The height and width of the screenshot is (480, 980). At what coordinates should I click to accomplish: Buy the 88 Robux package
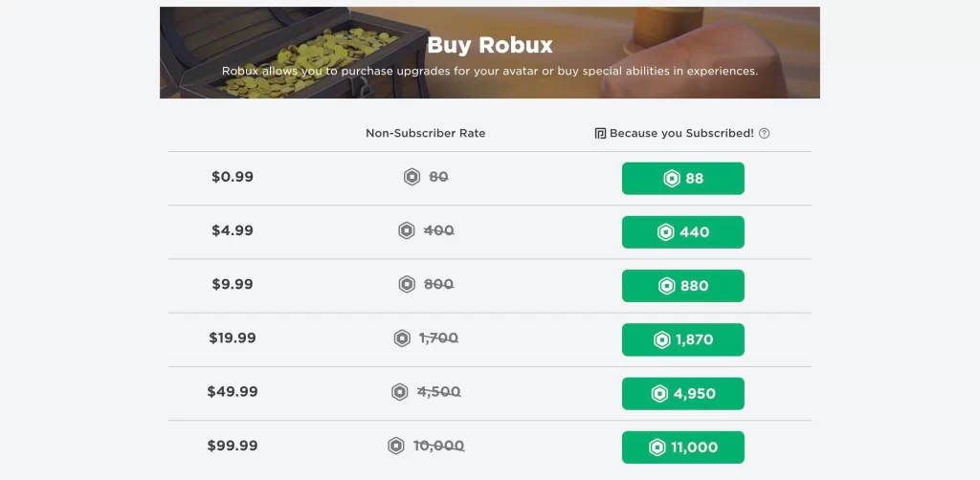683,179
